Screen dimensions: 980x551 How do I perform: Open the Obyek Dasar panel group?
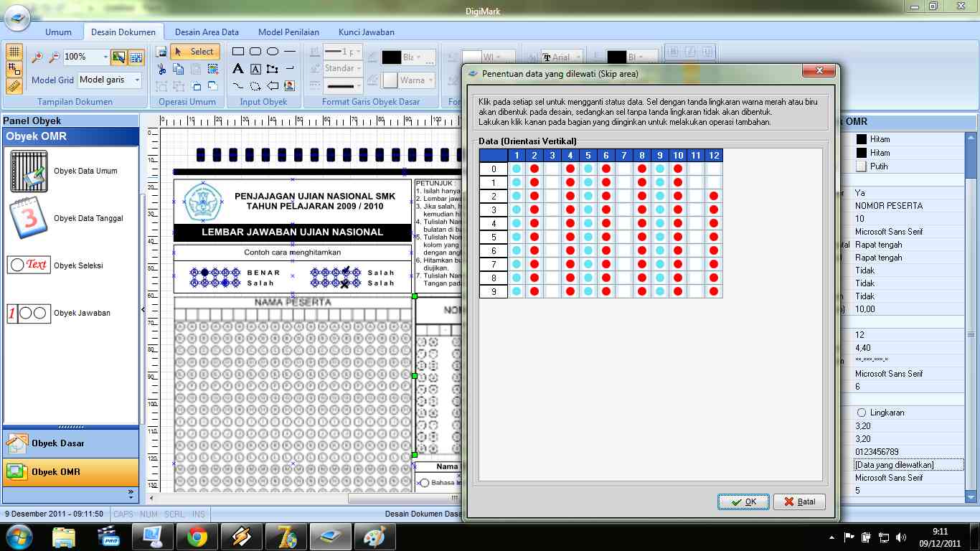[x=70, y=443]
